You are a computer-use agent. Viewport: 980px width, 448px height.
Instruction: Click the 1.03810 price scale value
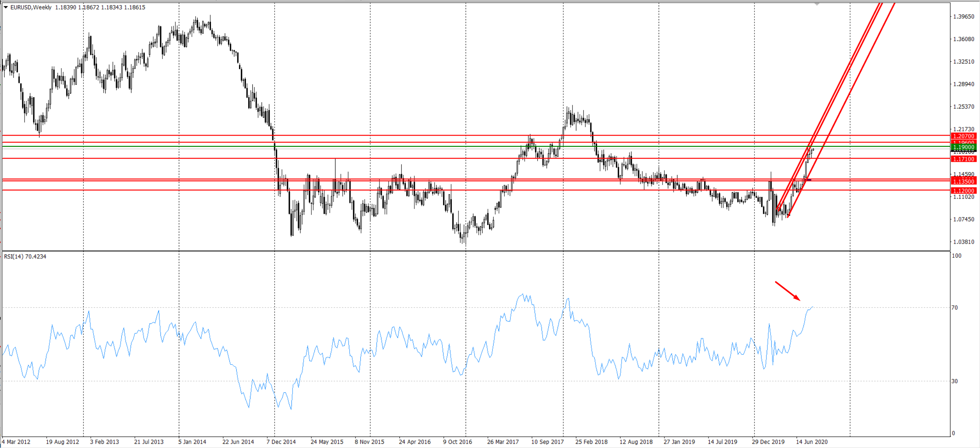(964, 242)
